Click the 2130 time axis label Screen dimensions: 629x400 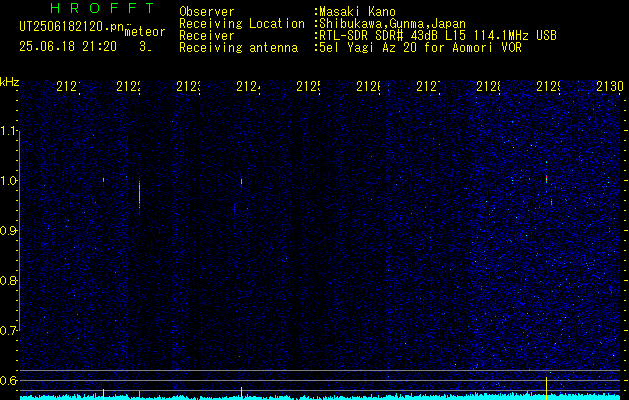click(x=610, y=86)
